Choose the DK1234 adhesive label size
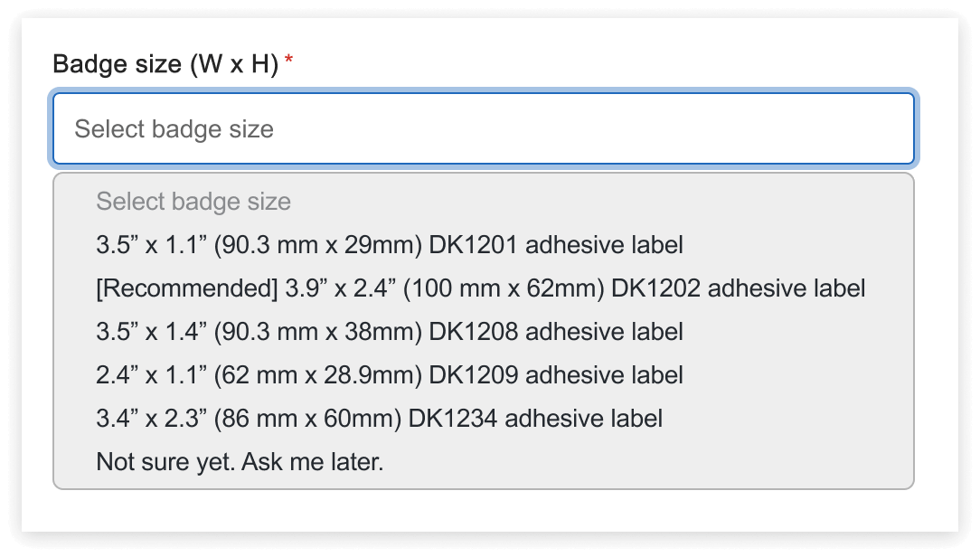 click(379, 419)
